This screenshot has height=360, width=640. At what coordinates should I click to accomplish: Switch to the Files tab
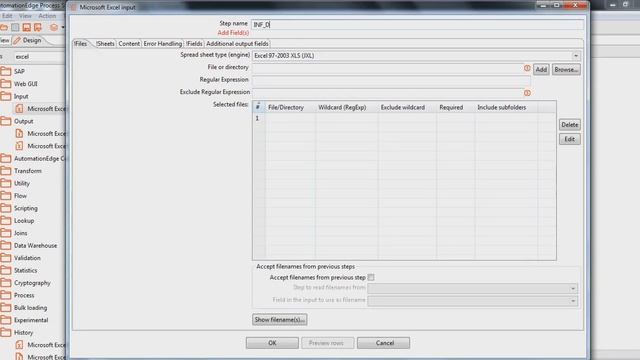pyautogui.click(x=81, y=44)
